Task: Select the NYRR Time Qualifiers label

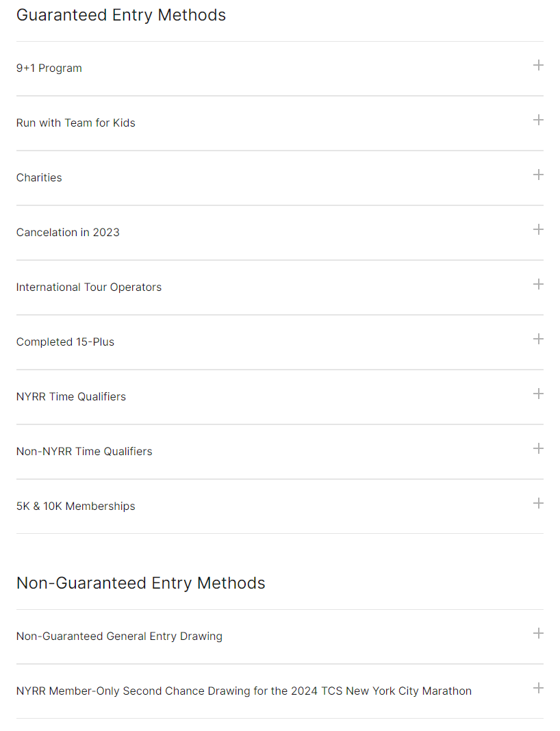Action: 71,397
